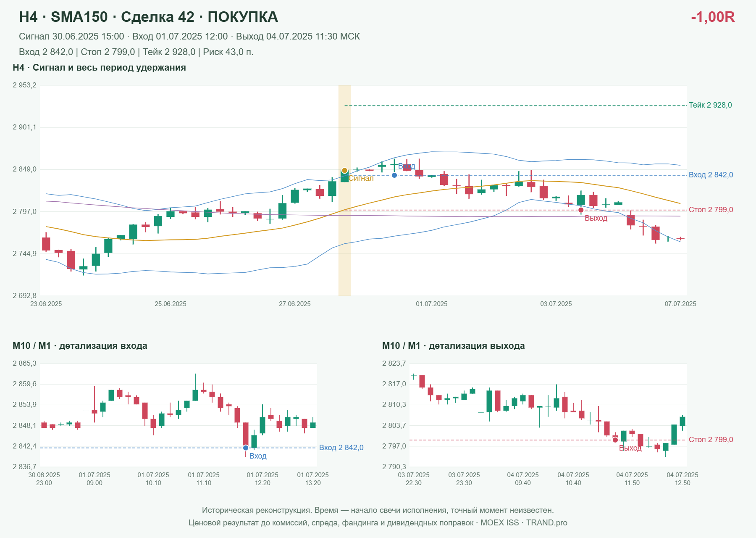The image size is (756, 538).
Task: Click heading 'H4 · Сигнал и весь период удержания'
Action: 99,68
